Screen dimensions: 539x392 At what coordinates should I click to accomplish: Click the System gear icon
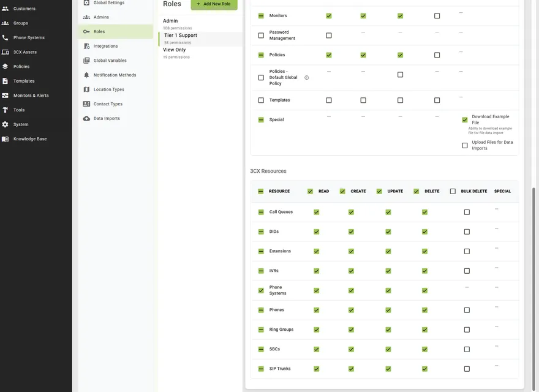(5, 124)
